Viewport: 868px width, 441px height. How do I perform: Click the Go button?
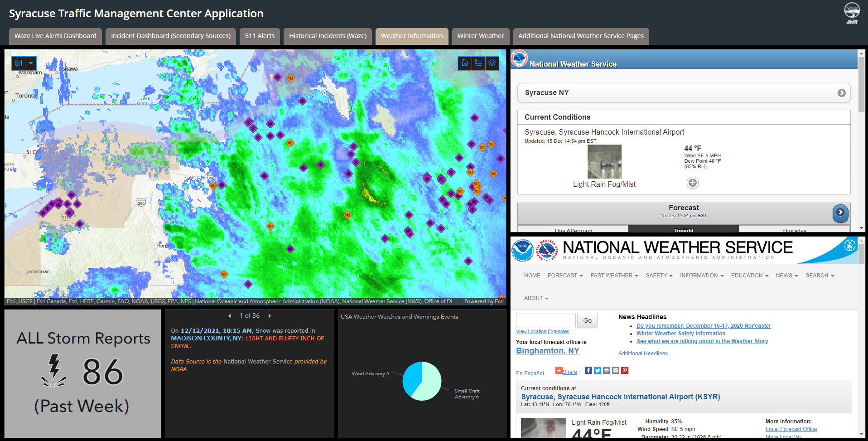[588, 320]
